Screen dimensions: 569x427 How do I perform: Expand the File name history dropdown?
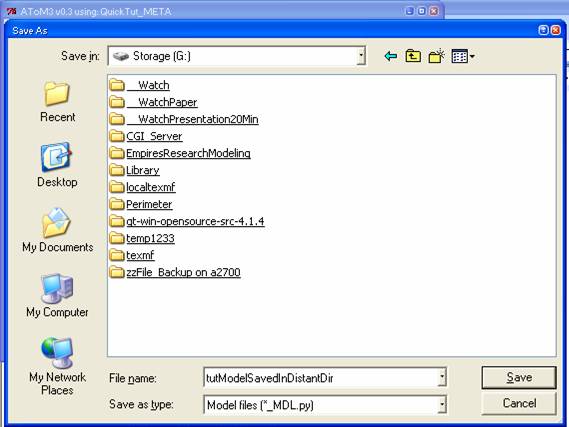point(442,378)
